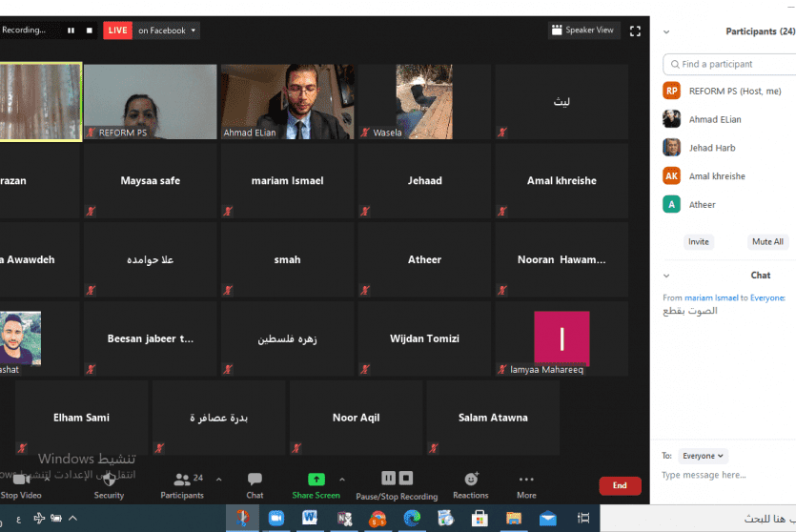
Task: Select Elham Sami participant tile
Action: pos(81,418)
